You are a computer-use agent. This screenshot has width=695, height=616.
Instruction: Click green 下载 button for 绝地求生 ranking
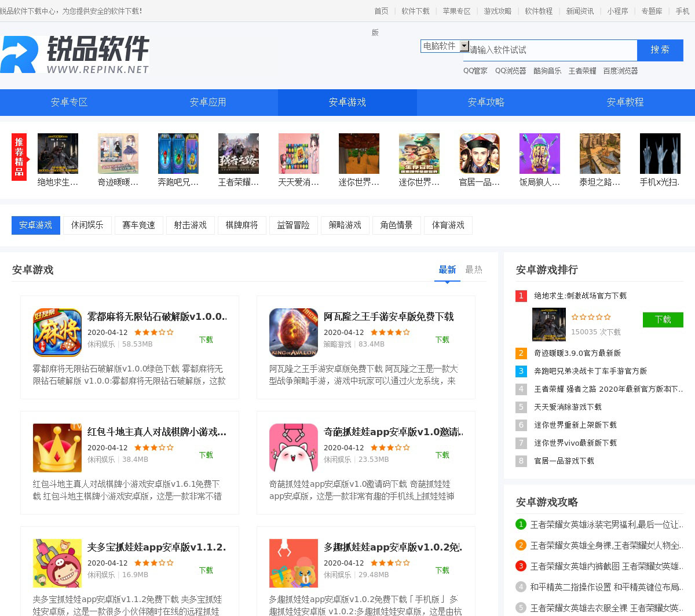point(663,319)
